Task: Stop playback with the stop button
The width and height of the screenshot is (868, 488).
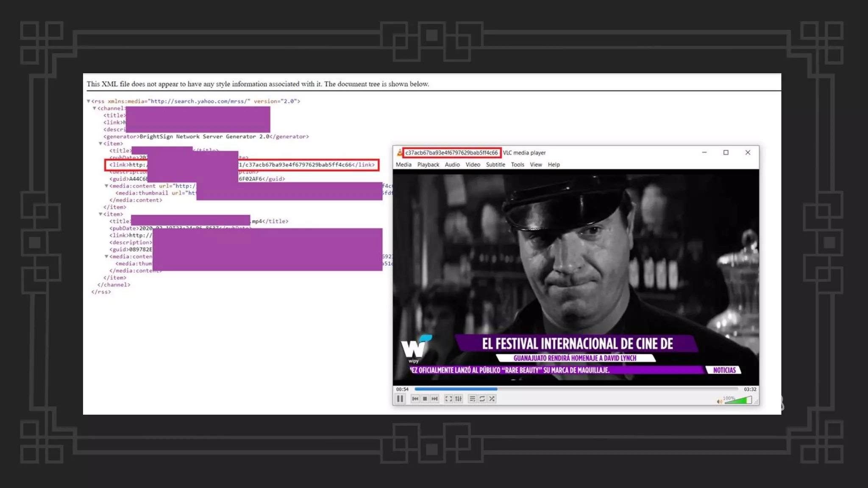Action: point(425,399)
